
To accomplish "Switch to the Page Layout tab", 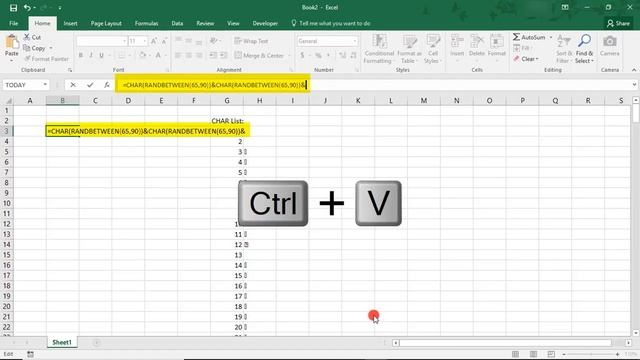I will 106,23.
